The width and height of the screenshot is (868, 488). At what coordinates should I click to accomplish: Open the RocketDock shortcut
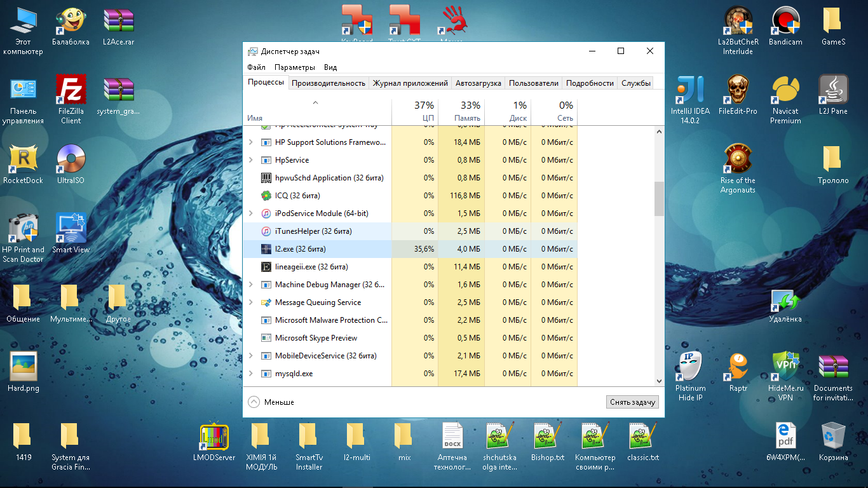coord(23,164)
